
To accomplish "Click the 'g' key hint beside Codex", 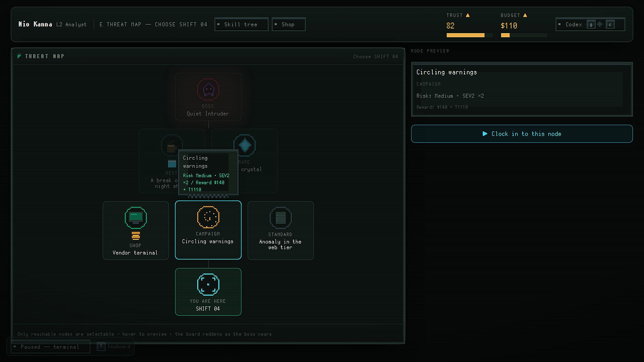I will point(591,24).
